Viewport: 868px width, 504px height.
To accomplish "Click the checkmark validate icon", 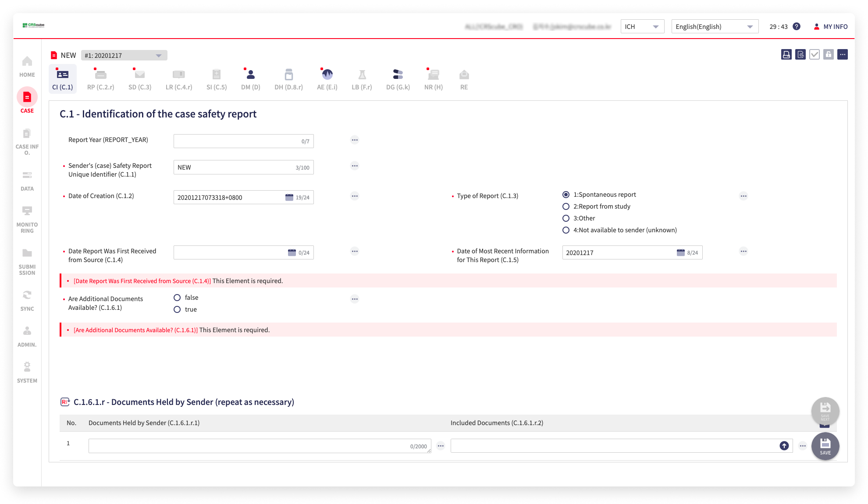I will pos(814,55).
